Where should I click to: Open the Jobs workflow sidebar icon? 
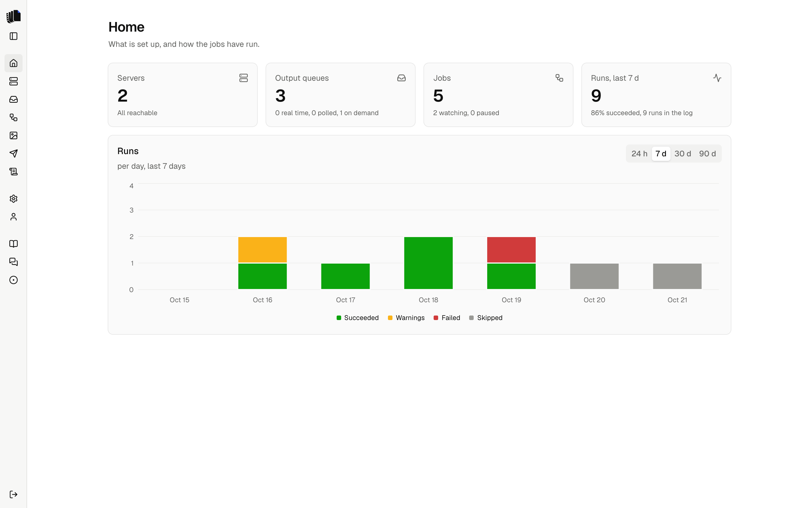point(14,118)
